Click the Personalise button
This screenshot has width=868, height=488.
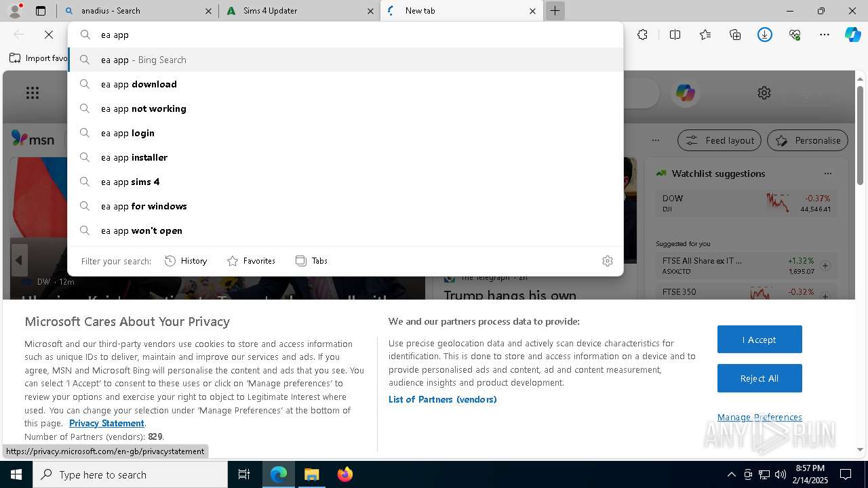click(808, 140)
